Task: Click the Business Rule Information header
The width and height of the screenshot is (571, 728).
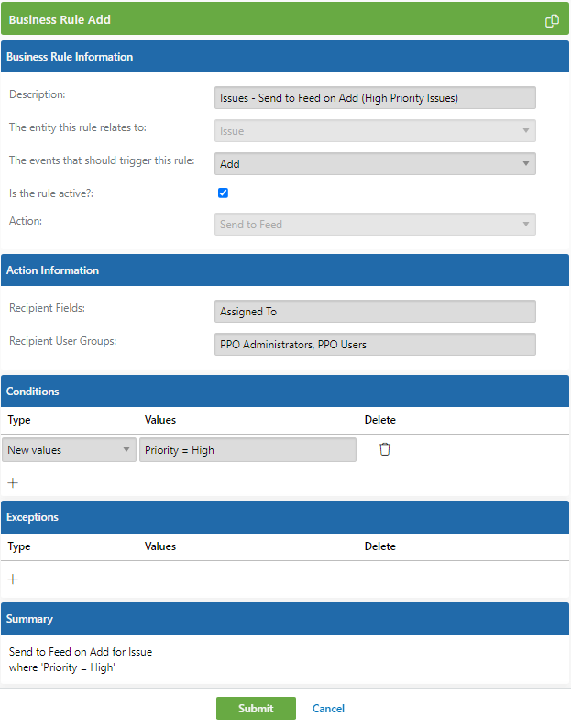Action: [285, 56]
